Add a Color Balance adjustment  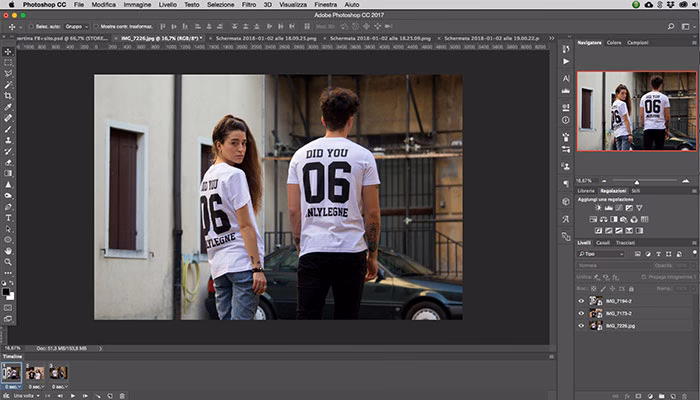coord(603,220)
